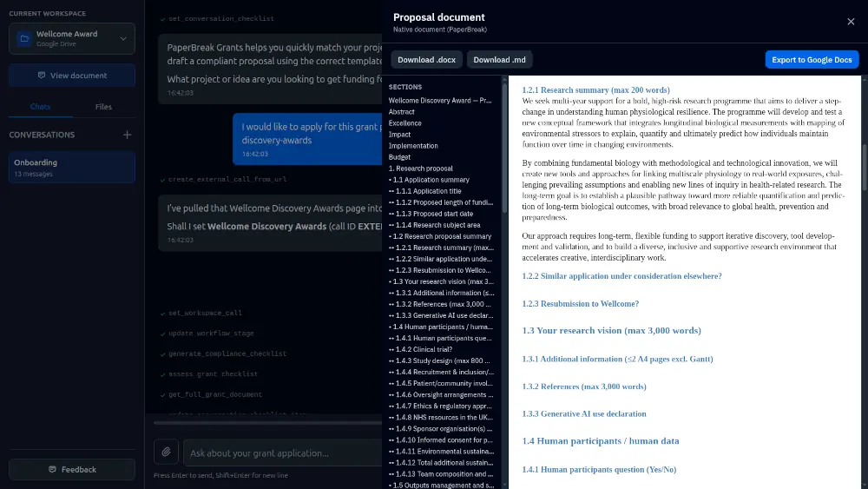Attach a file with the paperclip icon
The image size is (868, 489).
pos(166,453)
